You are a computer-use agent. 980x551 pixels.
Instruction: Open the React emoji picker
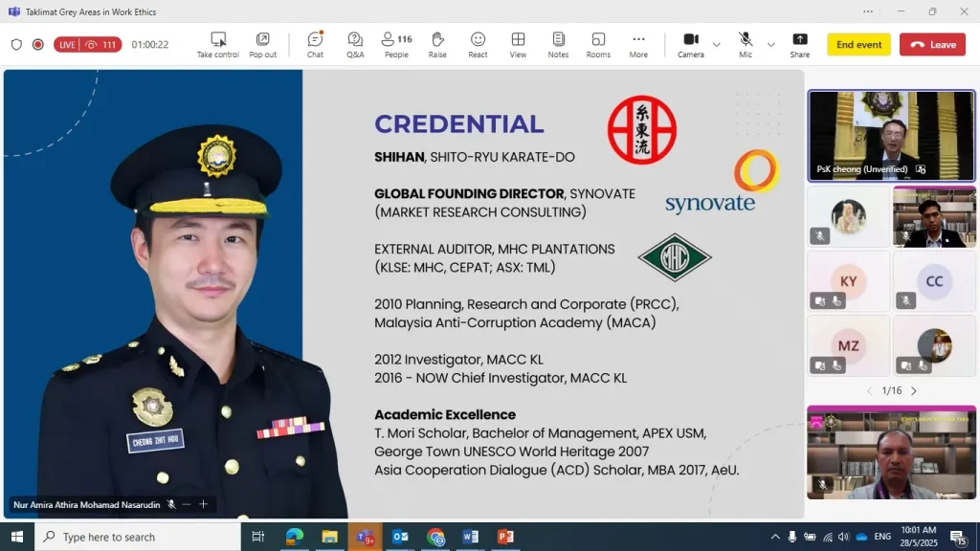(478, 44)
